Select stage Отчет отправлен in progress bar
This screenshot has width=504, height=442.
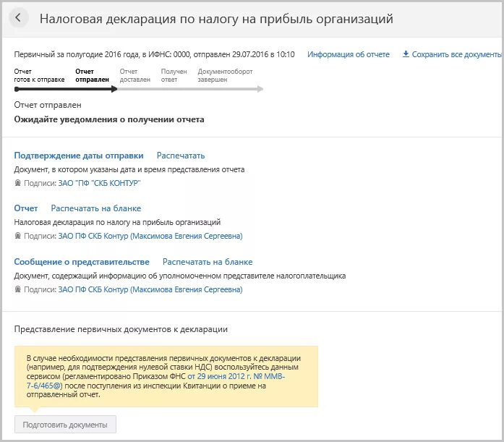pyautogui.click(x=93, y=75)
